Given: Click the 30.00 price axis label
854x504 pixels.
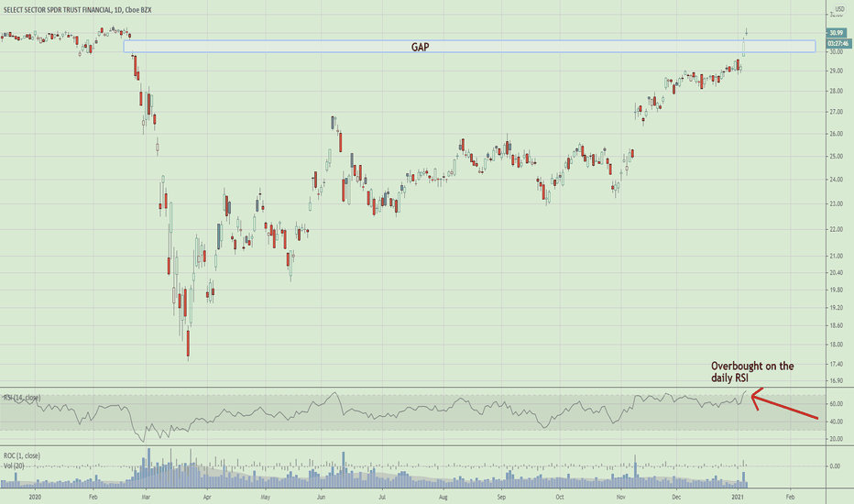Looking at the screenshot, I should tap(836, 51).
